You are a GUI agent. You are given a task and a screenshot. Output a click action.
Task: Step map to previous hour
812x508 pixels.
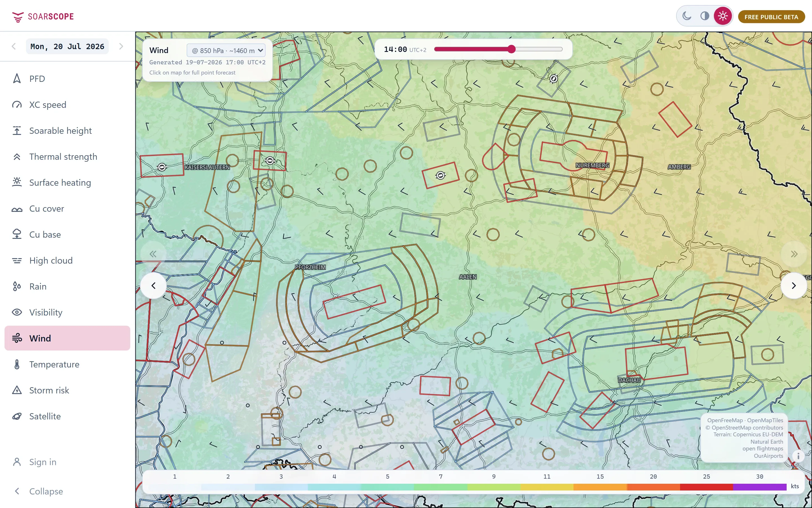click(153, 286)
